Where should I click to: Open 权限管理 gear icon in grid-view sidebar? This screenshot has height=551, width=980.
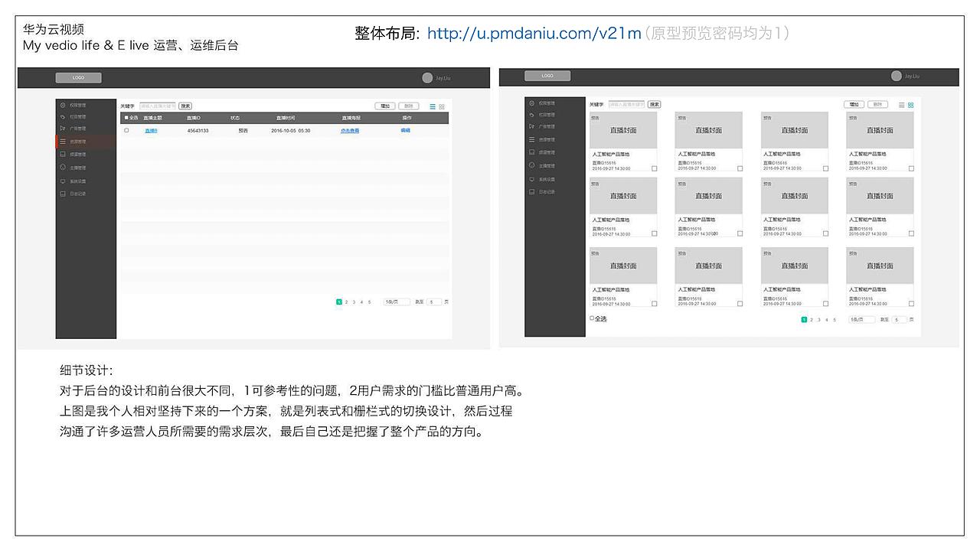pyautogui.click(x=532, y=103)
